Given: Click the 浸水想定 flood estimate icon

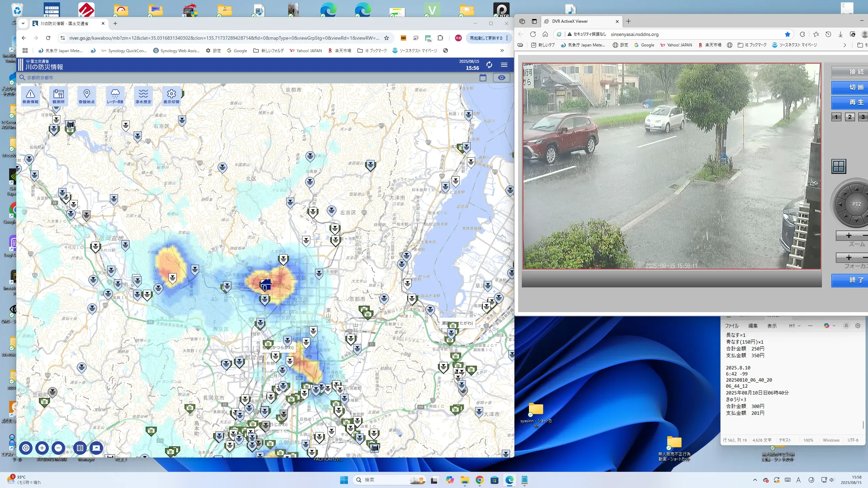Looking at the screenshot, I should coord(143,96).
